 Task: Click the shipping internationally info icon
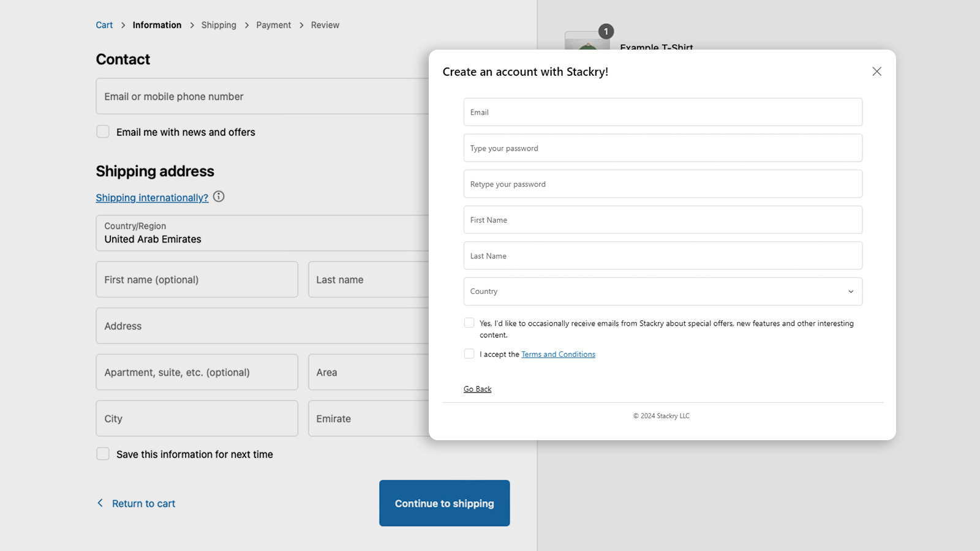tap(219, 197)
